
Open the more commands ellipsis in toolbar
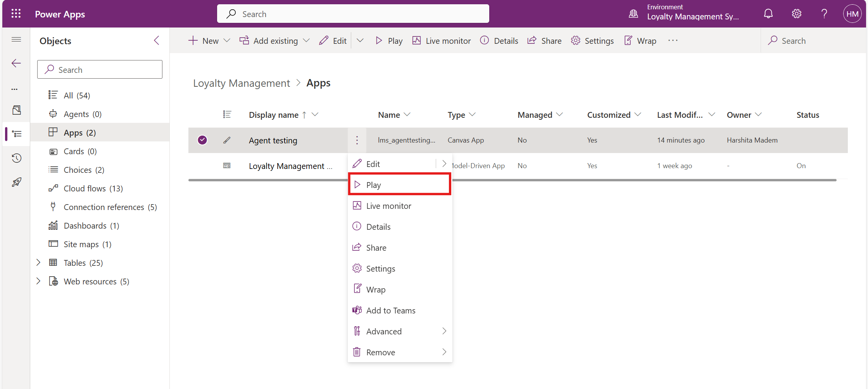tap(673, 41)
